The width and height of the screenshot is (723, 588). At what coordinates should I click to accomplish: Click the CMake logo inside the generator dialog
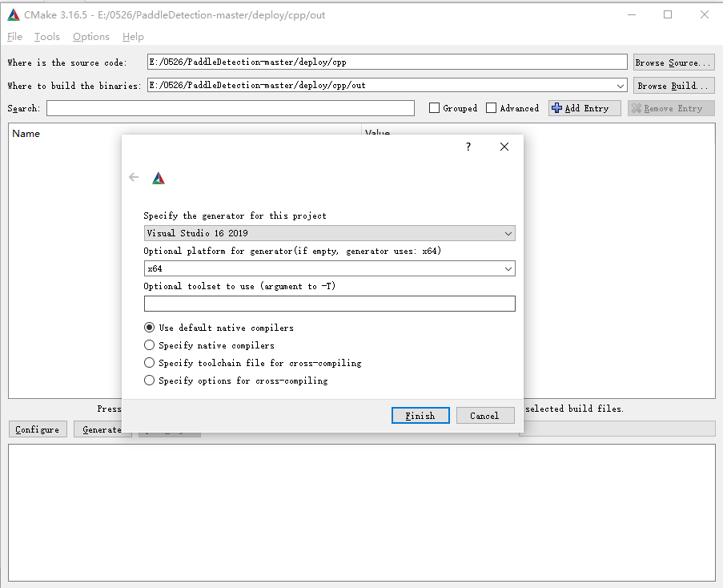(159, 178)
